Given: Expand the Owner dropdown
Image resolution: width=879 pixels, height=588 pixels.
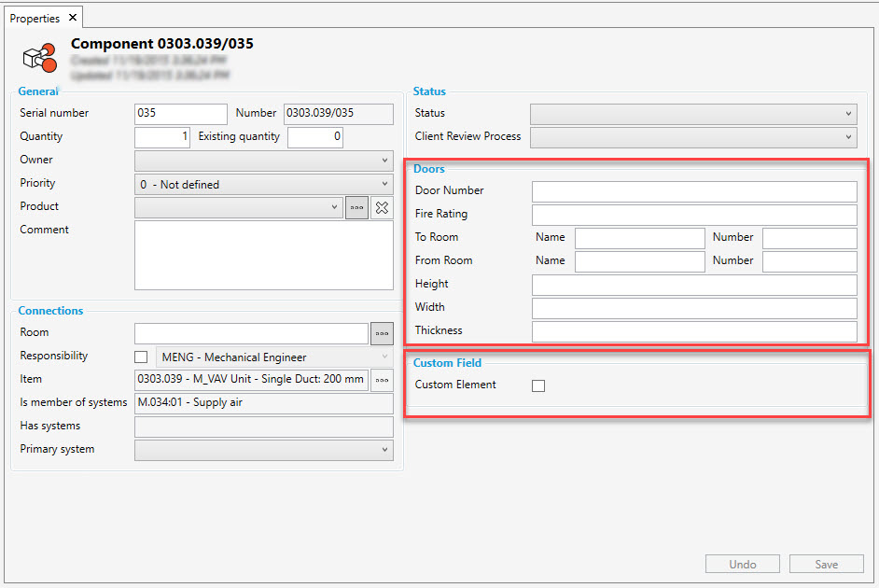Looking at the screenshot, I should coord(264,161).
